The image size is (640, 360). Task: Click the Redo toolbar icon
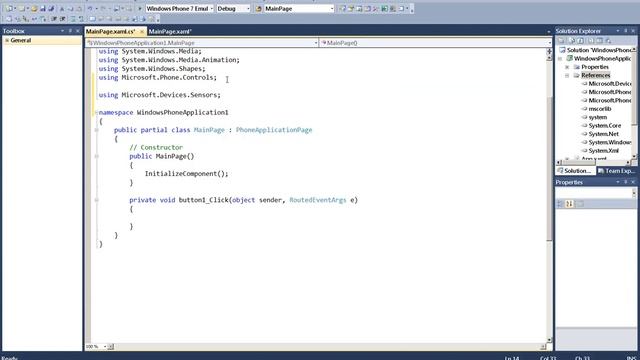point(104,9)
